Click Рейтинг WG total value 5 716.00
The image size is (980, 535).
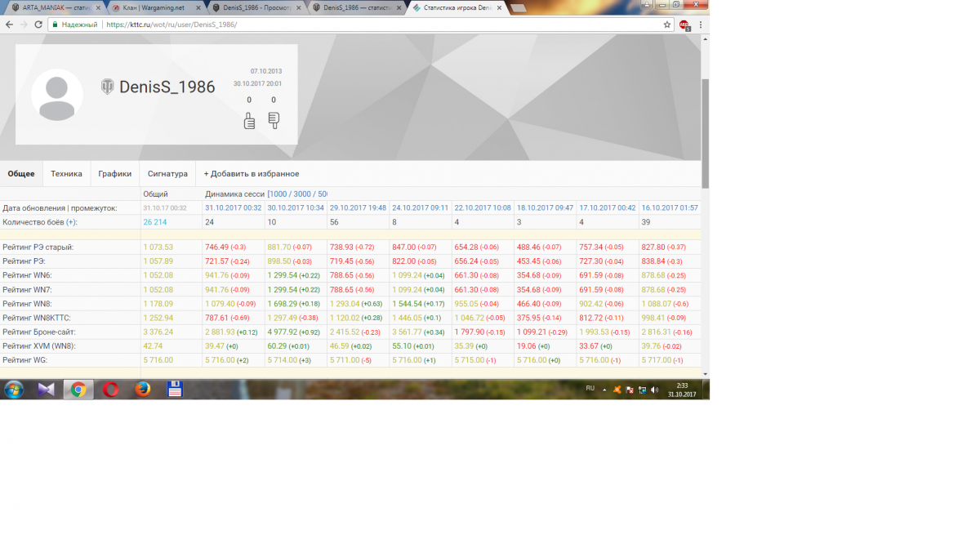pyautogui.click(x=158, y=360)
